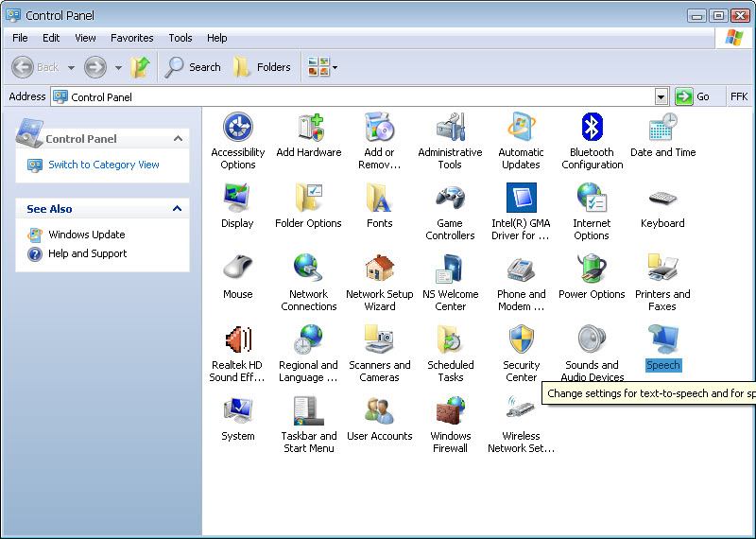Screen dimensions: 756x539
Task: Open Forward history dropdown arrow
Action: coord(118,67)
